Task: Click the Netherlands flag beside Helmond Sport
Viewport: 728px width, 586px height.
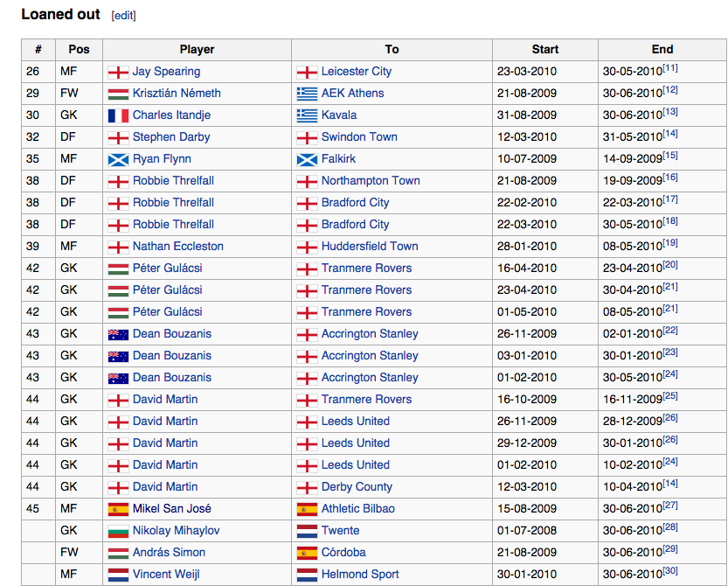Action: tap(307, 576)
